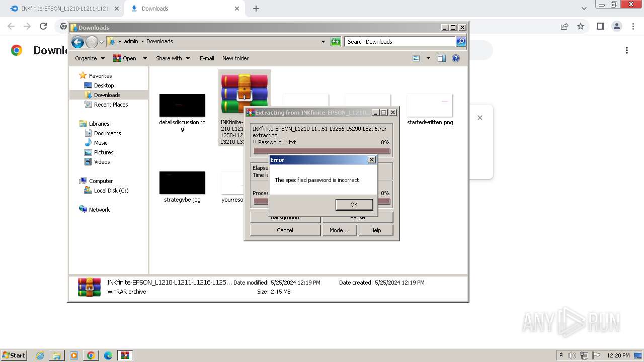Open the Mode... options button

pyautogui.click(x=339, y=230)
